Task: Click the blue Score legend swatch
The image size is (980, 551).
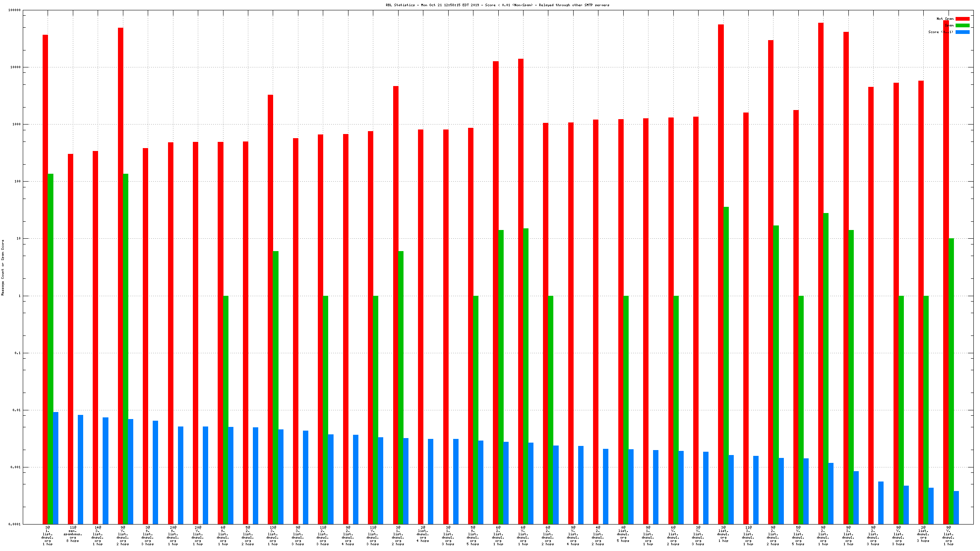Action: pyautogui.click(x=962, y=32)
